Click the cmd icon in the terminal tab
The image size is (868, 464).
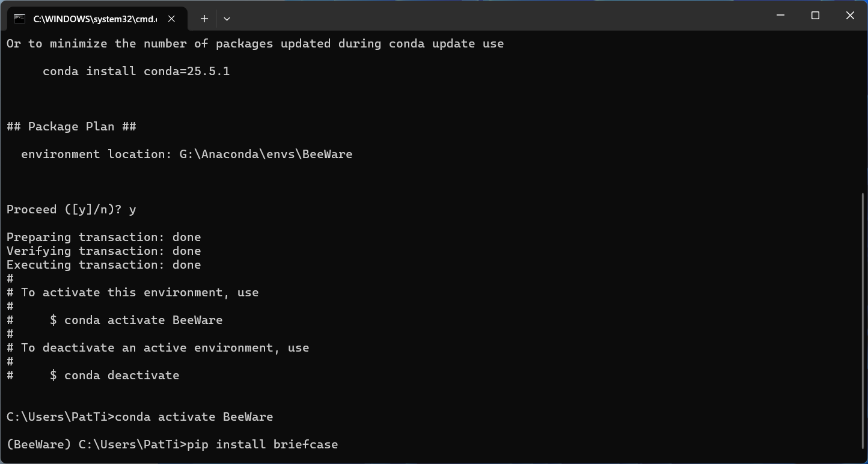point(20,19)
